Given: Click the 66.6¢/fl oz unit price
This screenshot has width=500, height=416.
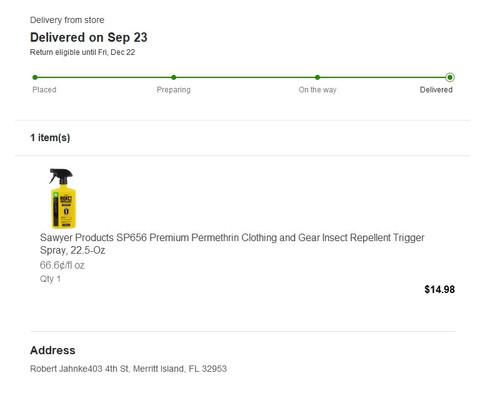Looking at the screenshot, I should [x=62, y=265].
